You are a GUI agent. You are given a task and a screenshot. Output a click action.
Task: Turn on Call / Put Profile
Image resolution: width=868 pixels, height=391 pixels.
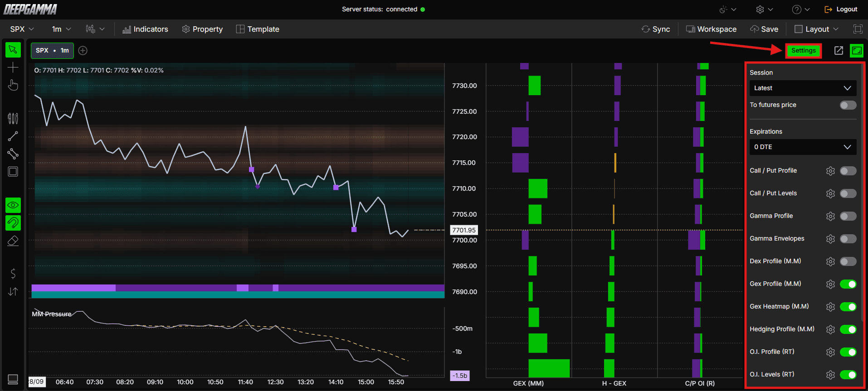pyautogui.click(x=848, y=171)
